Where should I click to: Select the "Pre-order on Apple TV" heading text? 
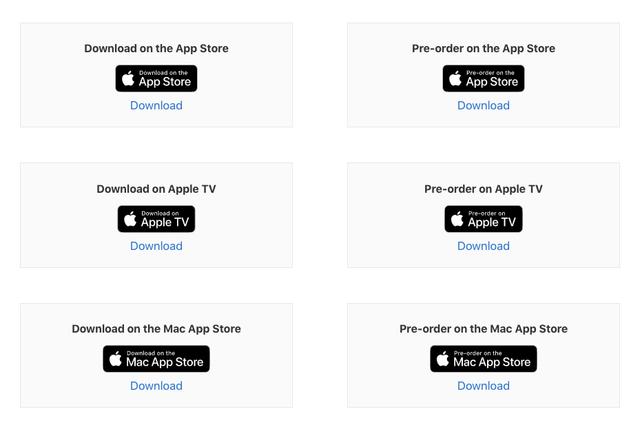click(483, 189)
